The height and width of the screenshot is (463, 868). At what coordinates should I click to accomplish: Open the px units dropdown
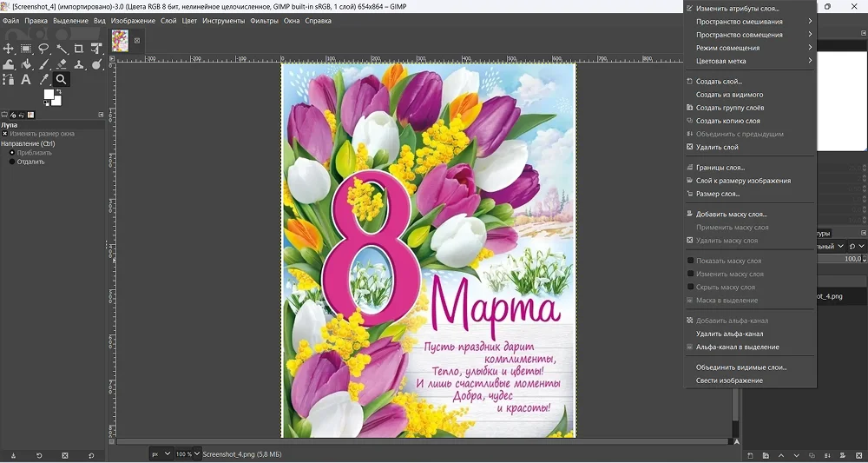(x=160, y=454)
